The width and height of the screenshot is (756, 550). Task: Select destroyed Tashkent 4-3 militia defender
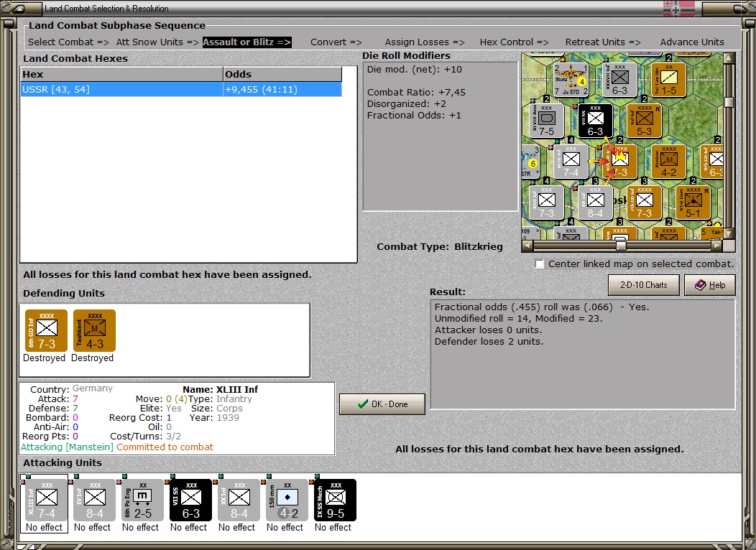(x=95, y=330)
